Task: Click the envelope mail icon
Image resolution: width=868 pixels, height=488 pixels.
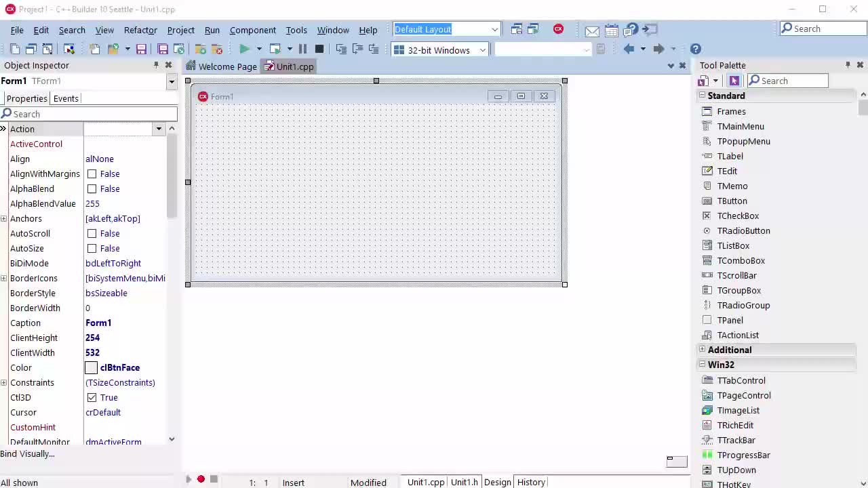Action: tap(592, 30)
